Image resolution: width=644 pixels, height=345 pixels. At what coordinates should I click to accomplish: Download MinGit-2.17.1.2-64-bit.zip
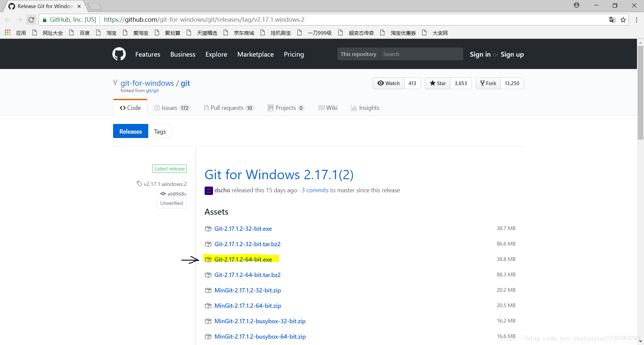248,306
